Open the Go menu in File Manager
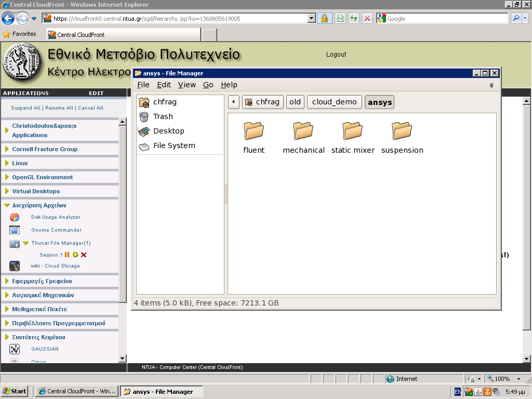Image resolution: width=532 pixels, height=399 pixels. [208, 85]
